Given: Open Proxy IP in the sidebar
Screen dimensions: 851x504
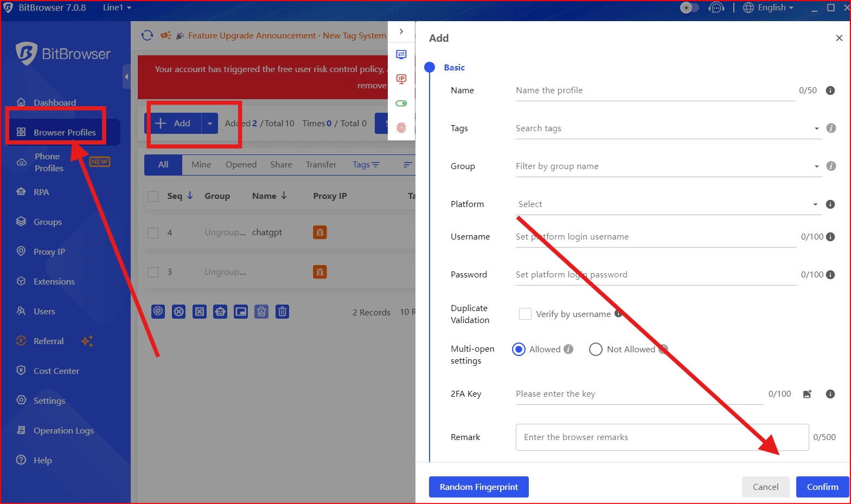Looking at the screenshot, I should coord(49,252).
